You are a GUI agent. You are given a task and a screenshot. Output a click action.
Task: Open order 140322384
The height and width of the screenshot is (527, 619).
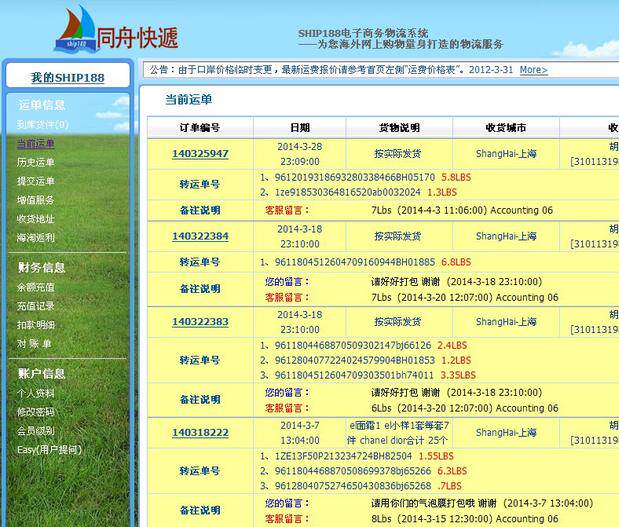[x=200, y=236]
